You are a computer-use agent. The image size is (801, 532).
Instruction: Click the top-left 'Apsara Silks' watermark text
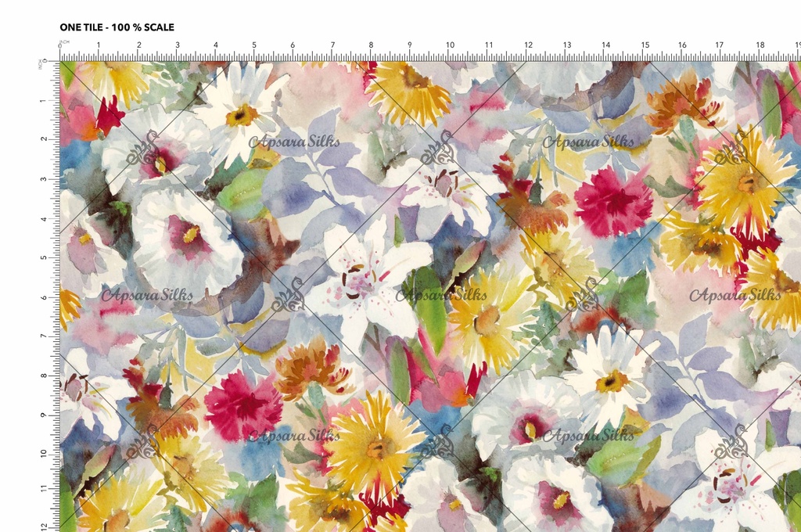[295, 142]
